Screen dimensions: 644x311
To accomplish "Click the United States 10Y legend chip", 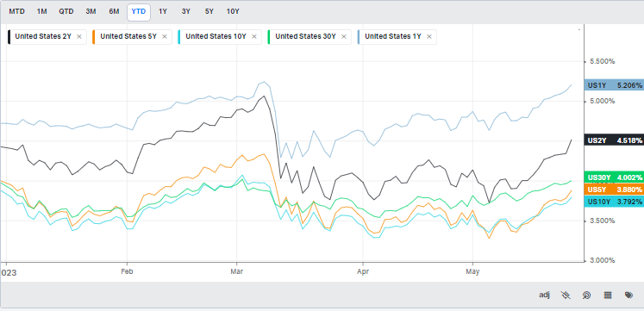I will (220, 36).
